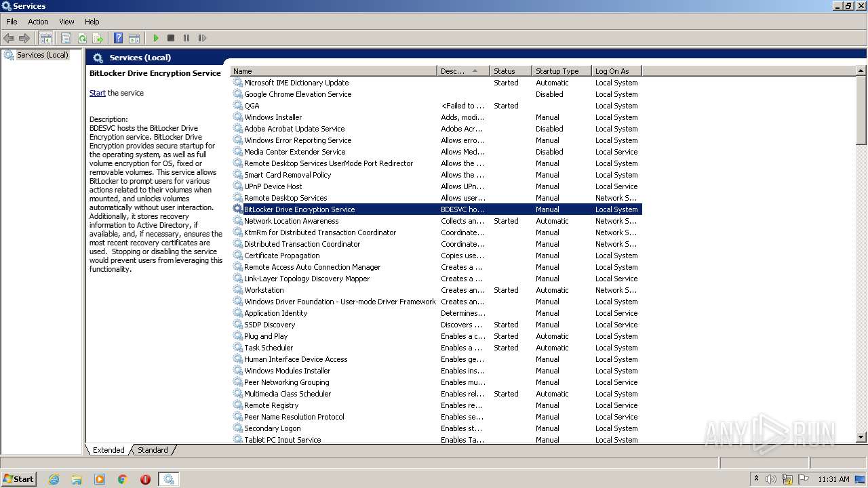Open Google Chrome from the taskbar
The image size is (868, 488).
pos(123,479)
